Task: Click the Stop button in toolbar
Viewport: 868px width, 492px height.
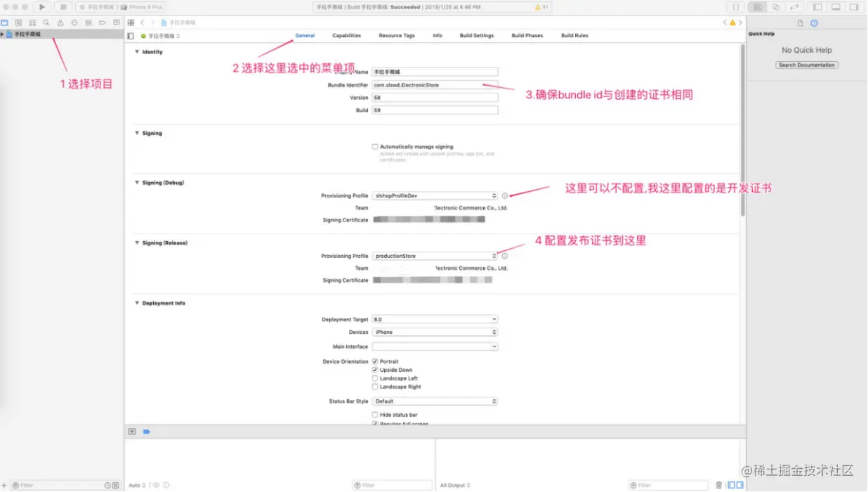Action: pos(63,6)
